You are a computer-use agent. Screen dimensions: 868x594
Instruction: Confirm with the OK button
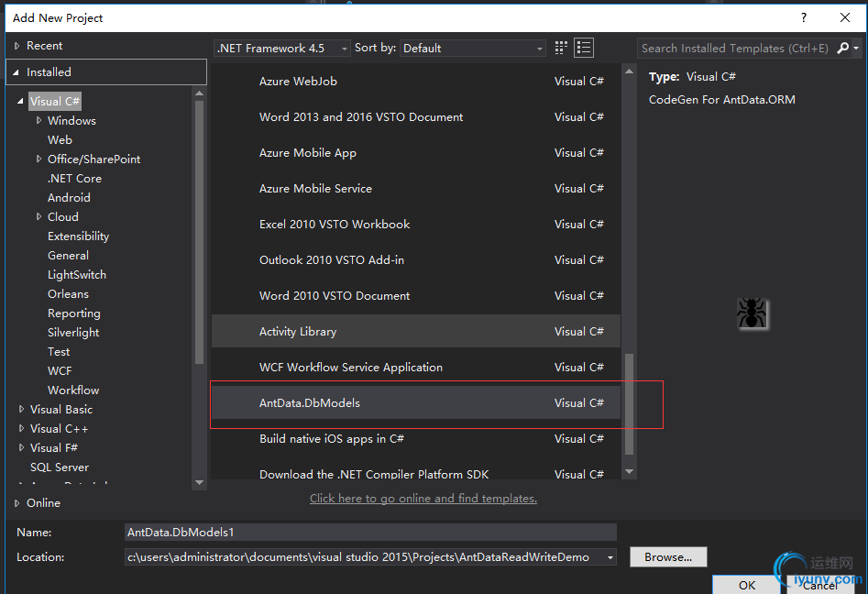[747, 585]
